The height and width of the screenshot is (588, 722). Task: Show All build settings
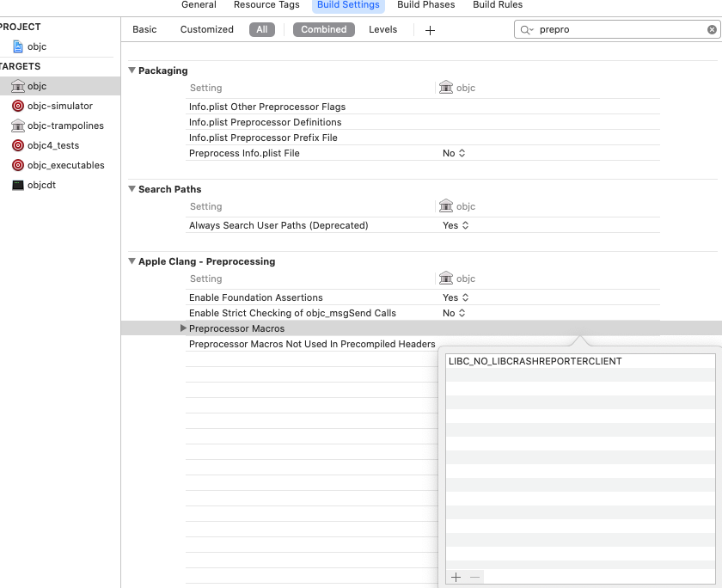(262, 29)
